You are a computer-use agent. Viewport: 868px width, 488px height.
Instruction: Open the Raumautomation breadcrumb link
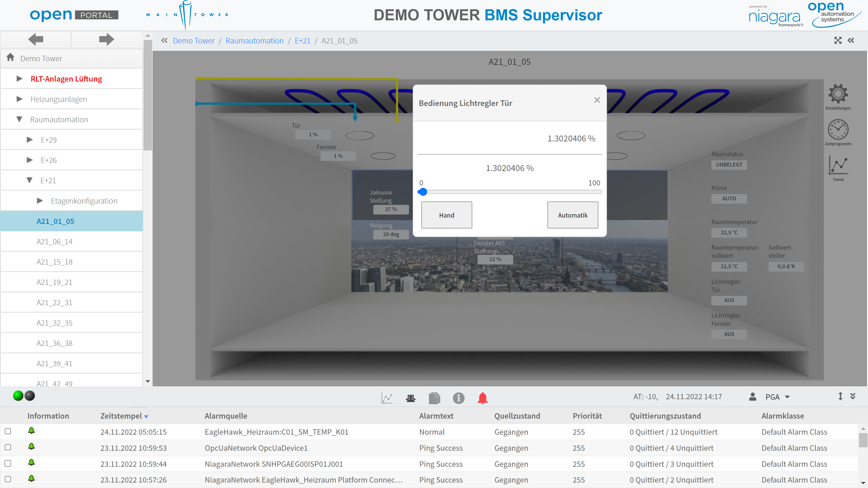pos(254,41)
